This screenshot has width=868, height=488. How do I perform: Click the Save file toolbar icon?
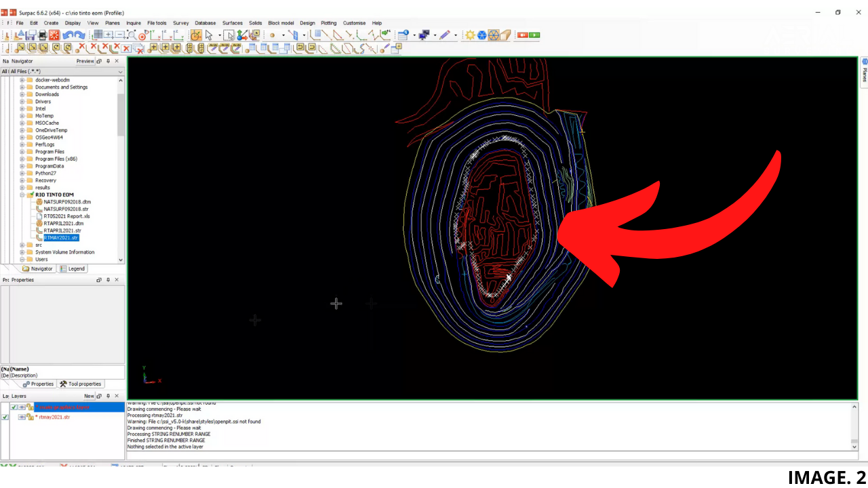tap(30, 35)
